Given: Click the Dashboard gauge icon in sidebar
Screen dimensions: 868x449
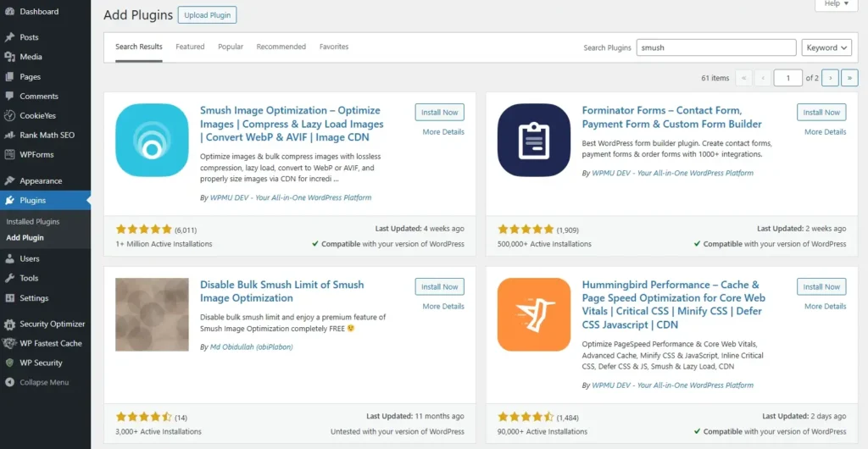Looking at the screenshot, I should click(x=9, y=12).
